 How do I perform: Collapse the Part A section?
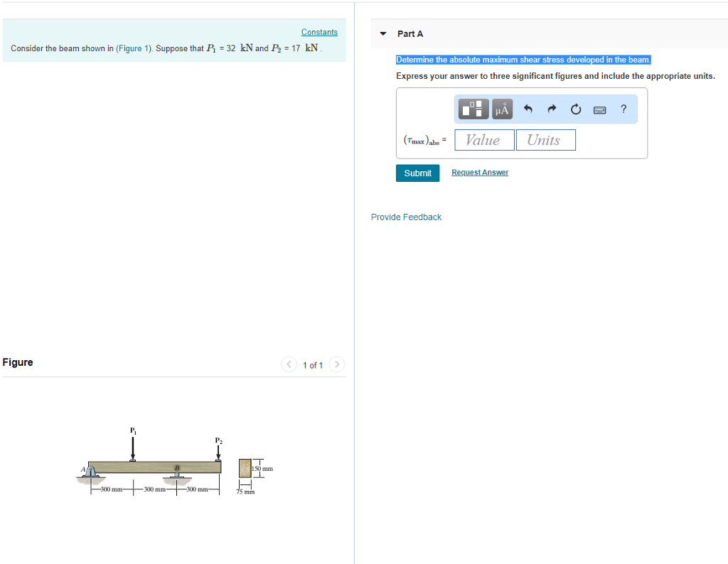tap(382, 33)
